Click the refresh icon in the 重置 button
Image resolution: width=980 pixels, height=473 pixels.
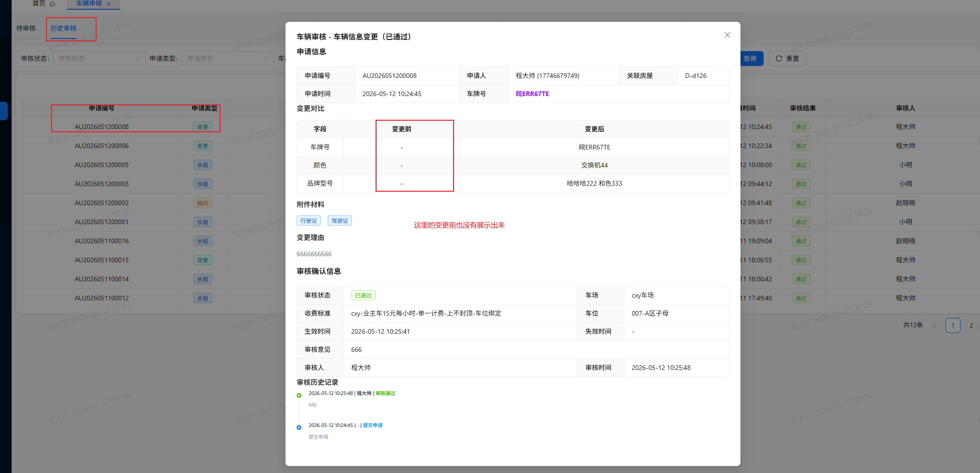[x=779, y=58]
